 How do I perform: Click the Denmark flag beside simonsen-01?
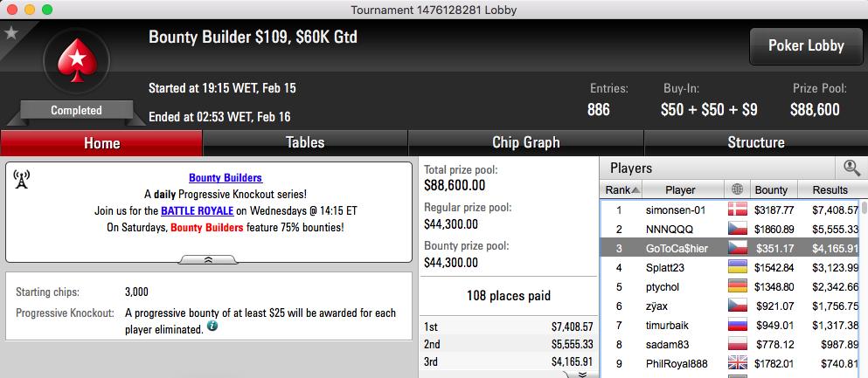pyautogui.click(x=738, y=210)
